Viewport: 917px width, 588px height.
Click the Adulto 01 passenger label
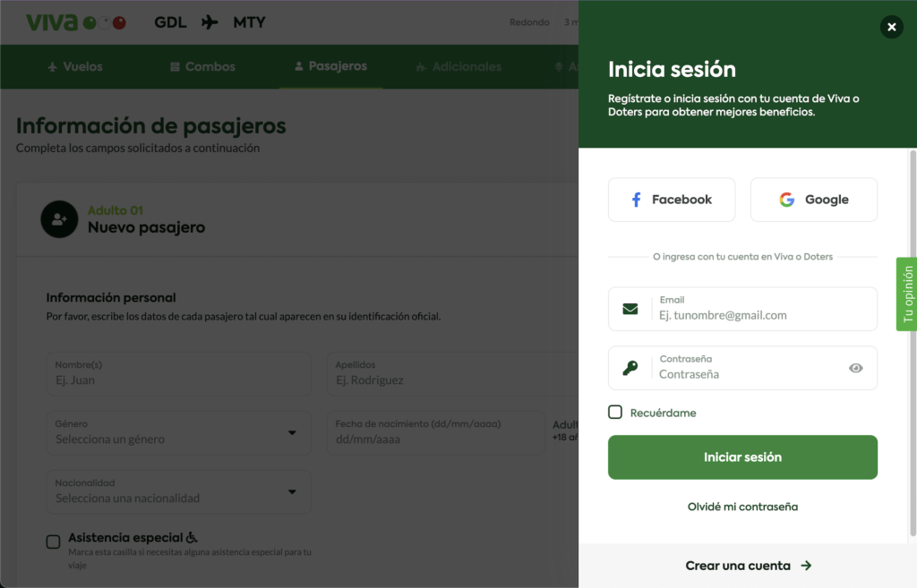click(x=116, y=210)
